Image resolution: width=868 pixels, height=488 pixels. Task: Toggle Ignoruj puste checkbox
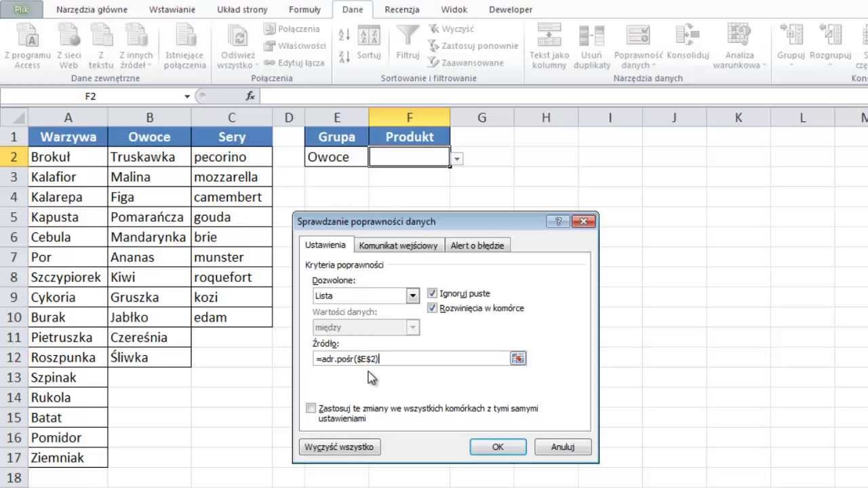coord(433,293)
